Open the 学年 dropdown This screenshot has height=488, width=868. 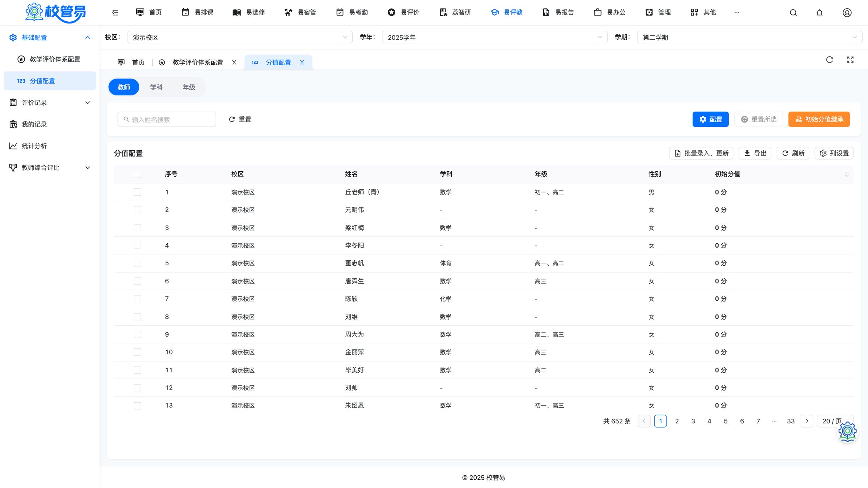tap(495, 37)
